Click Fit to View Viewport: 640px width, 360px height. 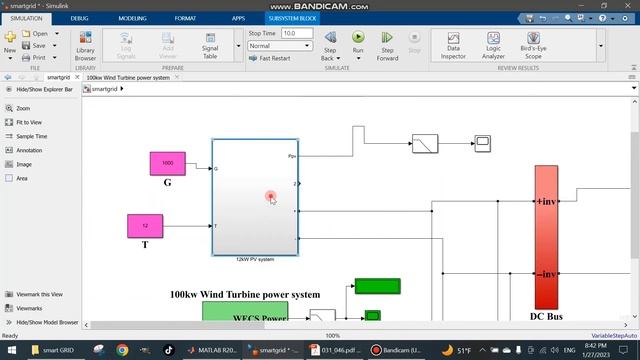23,122
